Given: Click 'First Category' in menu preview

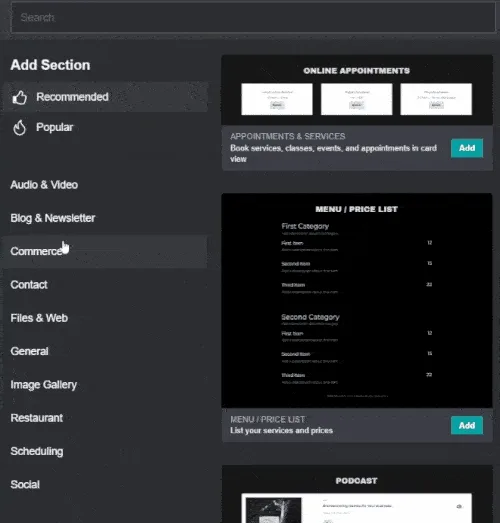Looking at the screenshot, I should (x=305, y=226).
